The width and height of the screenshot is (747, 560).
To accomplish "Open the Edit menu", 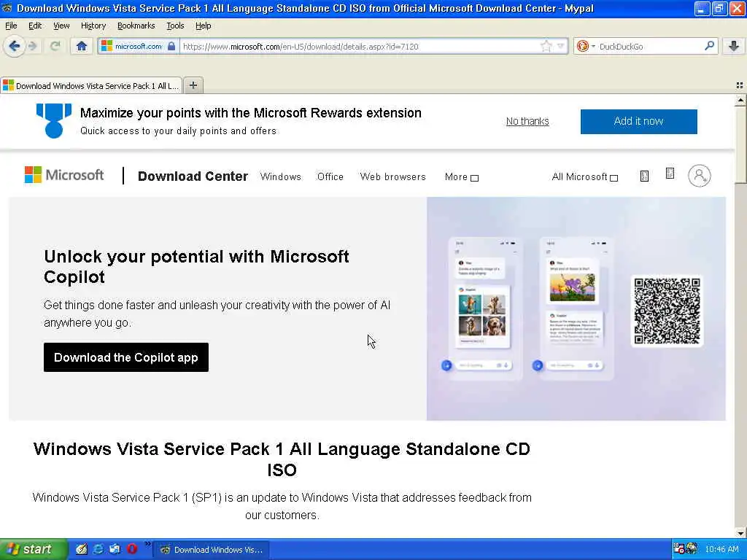I will pos(35,26).
